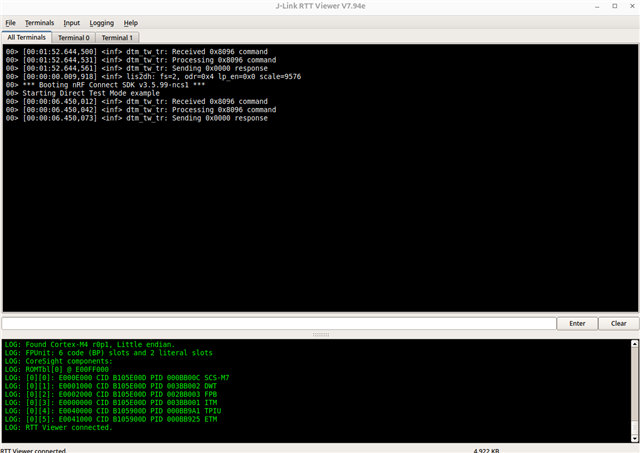
Task: Click the log line ending with DWT
Action: pyautogui.click(x=111, y=386)
